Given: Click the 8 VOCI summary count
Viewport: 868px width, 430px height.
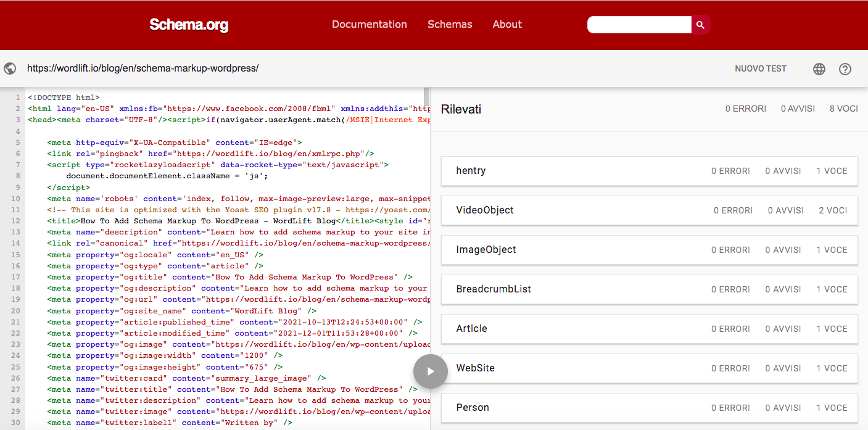Looking at the screenshot, I should coord(844,109).
